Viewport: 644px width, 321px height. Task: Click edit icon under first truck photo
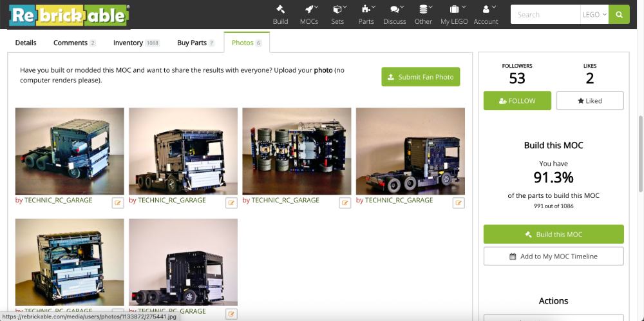[118, 202]
